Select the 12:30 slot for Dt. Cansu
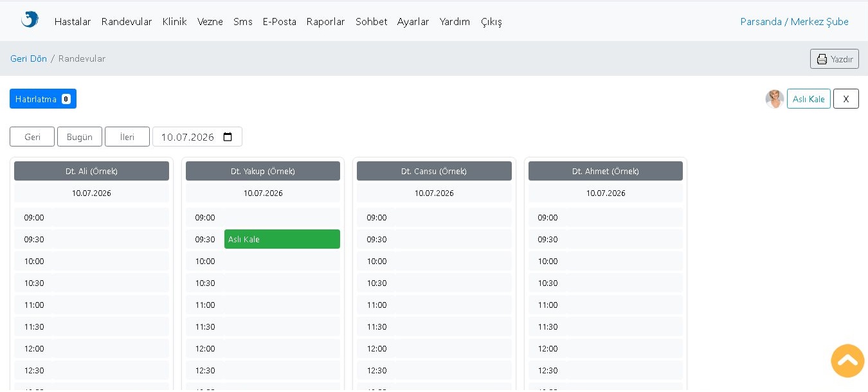Screen dimensions: 868x392 pyautogui.click(x=434, y=370)
